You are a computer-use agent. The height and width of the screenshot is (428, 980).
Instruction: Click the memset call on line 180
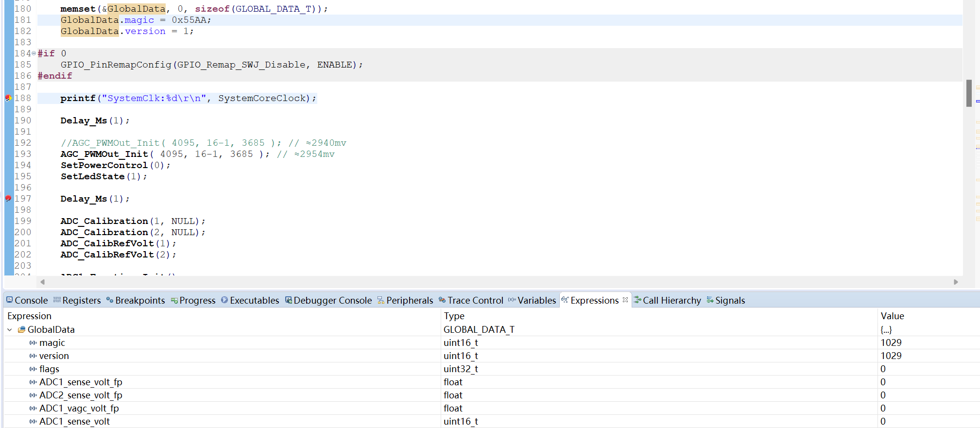(194, 9)
